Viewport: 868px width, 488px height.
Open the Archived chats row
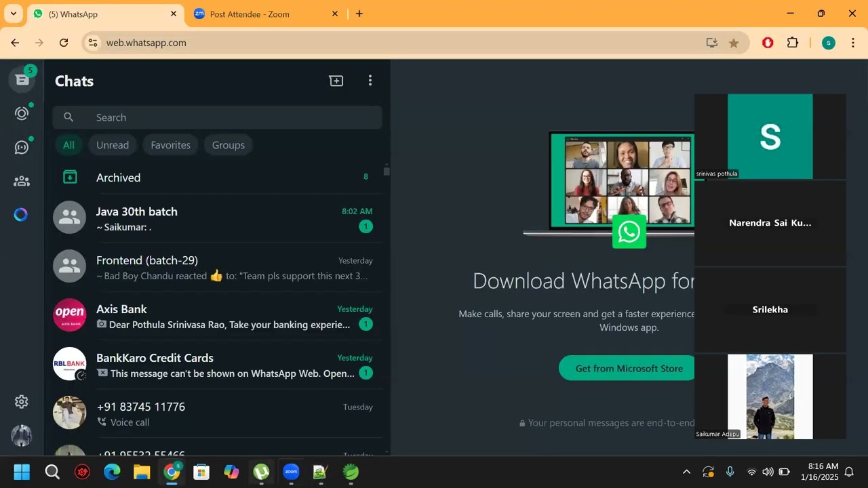pyautogui.click(x=217, y=178)
